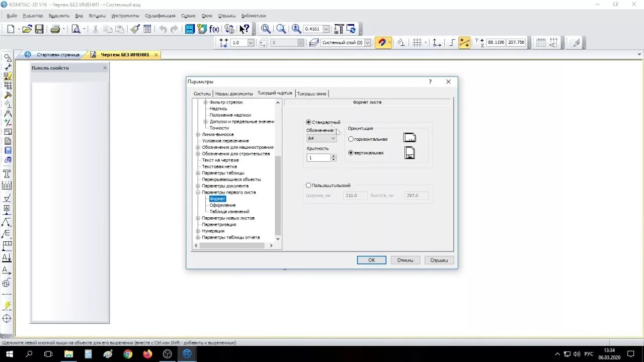This screenshot has height=362, width=644.
Task: Toggle the Orthogonal drawing icon
Action: point(452,43)
